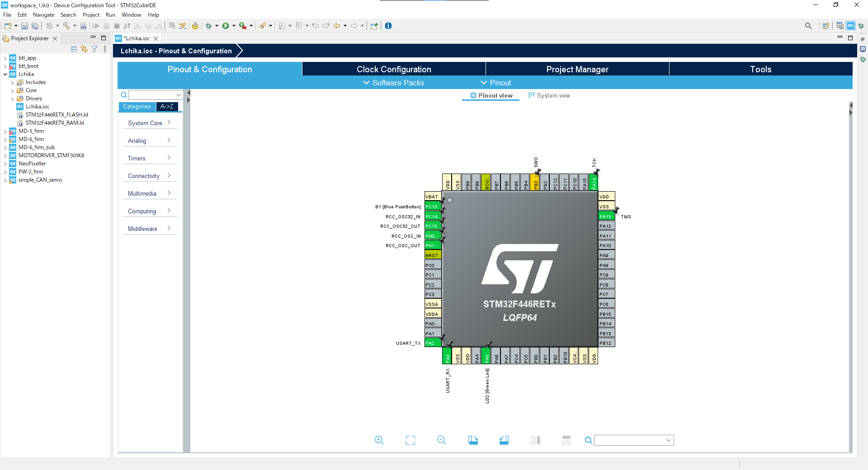868x470 pixels.
Task: Toggle the A->Z sorting button
Action: point(167,107)
